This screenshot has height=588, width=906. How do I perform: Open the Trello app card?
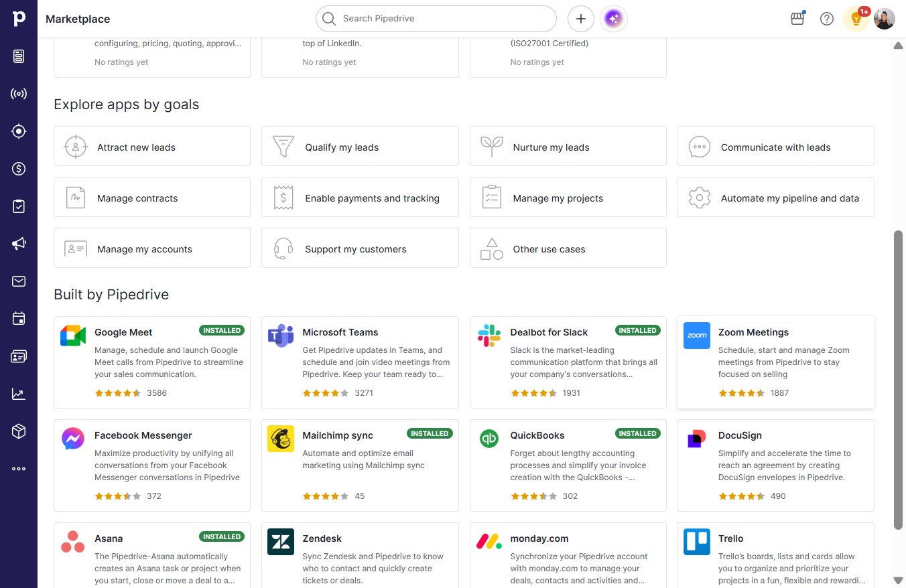(x=776, y=555)
